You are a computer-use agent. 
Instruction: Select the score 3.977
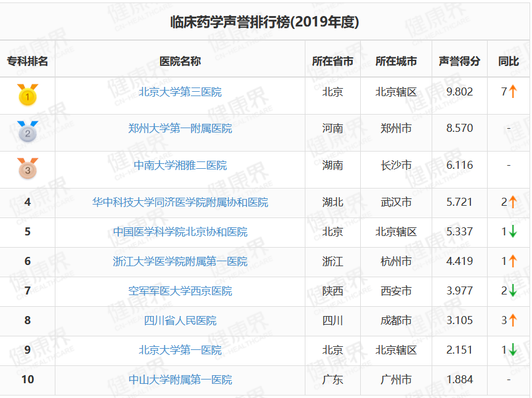coord(459,291)
